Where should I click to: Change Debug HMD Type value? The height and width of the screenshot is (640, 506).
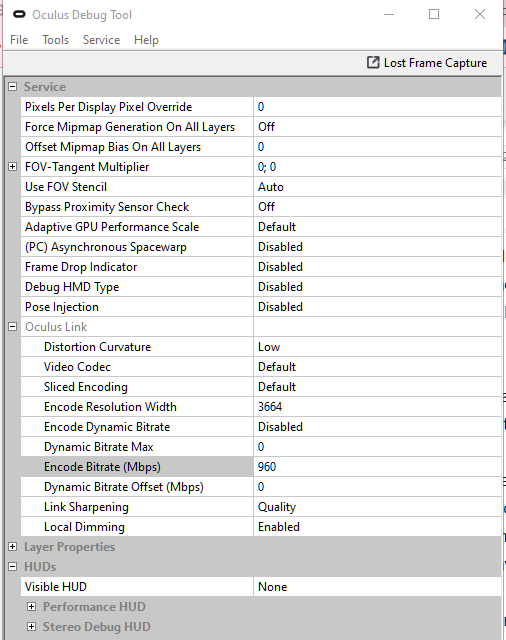click(377, 287)
